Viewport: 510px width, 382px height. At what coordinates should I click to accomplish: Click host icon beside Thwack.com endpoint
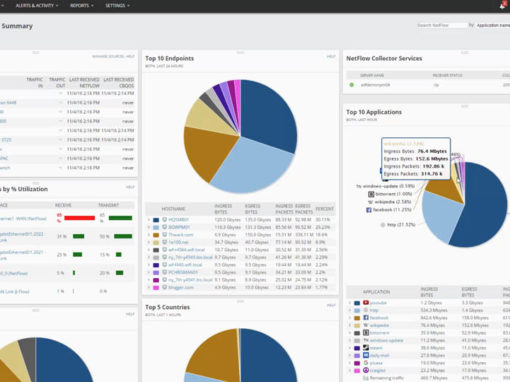[164, 235]
